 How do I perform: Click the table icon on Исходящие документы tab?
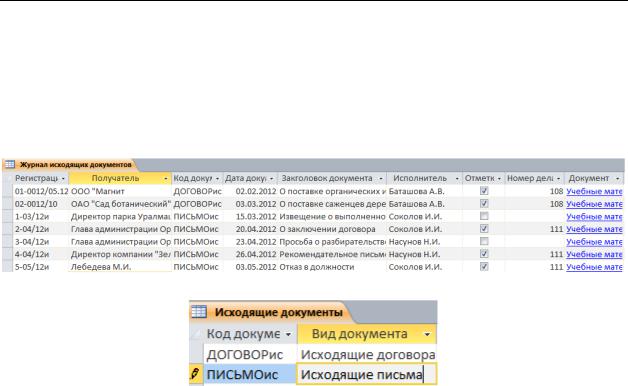tap(199, 312)
